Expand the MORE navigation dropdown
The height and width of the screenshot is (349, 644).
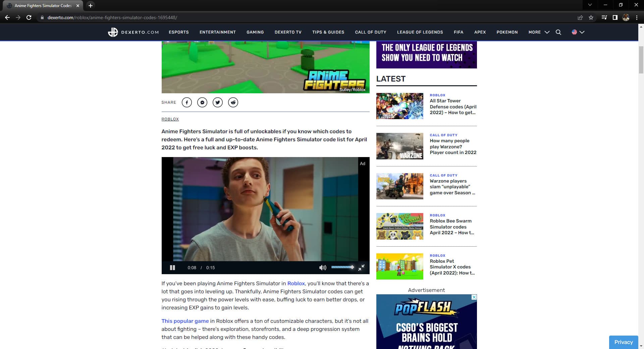pyautogui.click(x=538, y=32)
